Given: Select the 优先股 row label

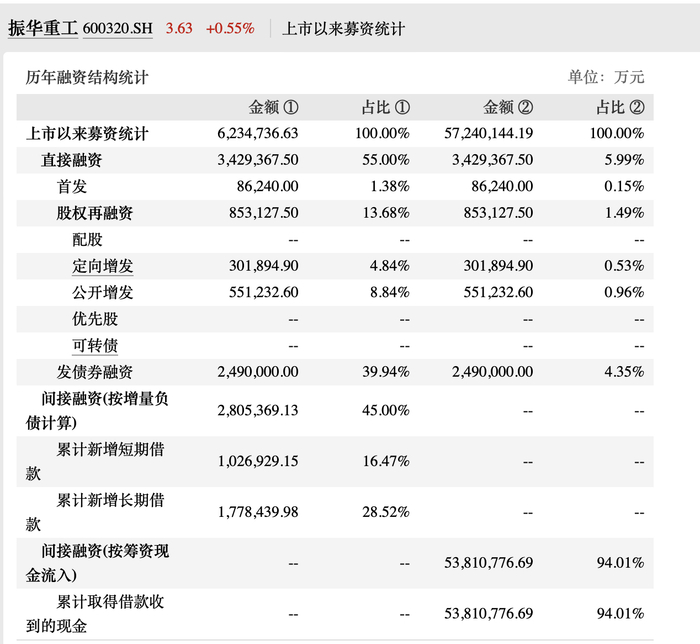Looking at the screenshot, I should pyautogui.click(x=95, y=319).
